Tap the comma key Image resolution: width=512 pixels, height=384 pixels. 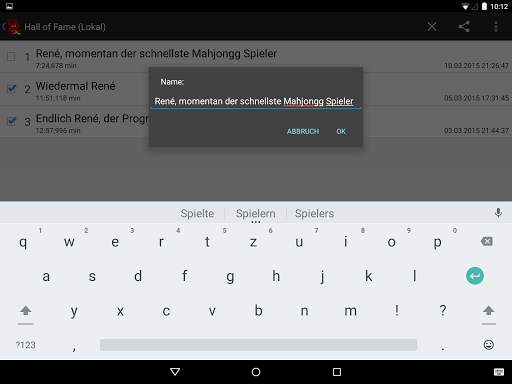pos(74,348)
